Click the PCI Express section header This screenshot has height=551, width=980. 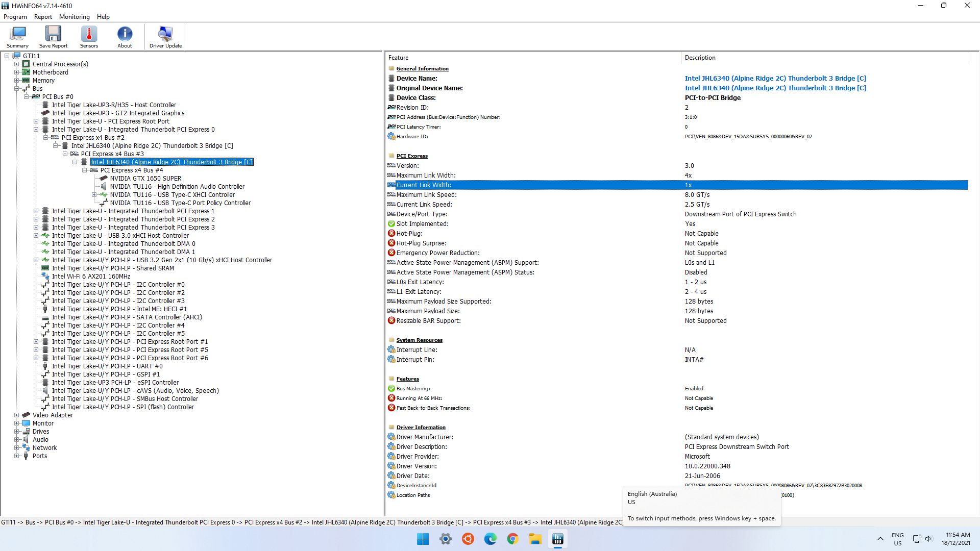coord(412,156)
